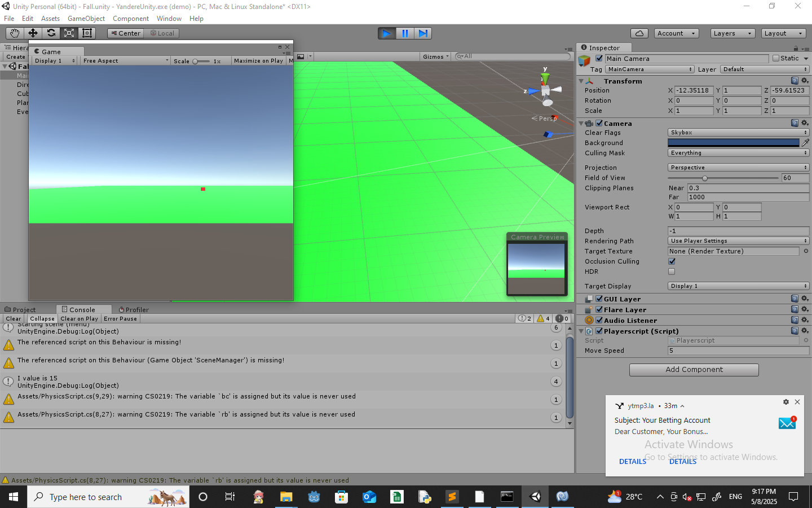
Task: Select the Rotate tool
Action: 51,33
